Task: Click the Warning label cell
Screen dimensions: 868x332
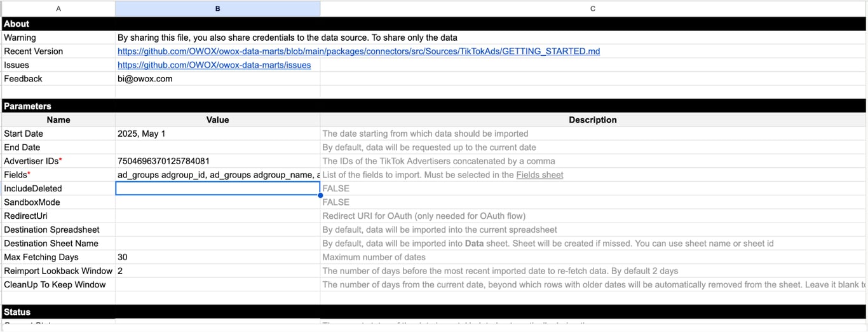Action: pos(58,38)
